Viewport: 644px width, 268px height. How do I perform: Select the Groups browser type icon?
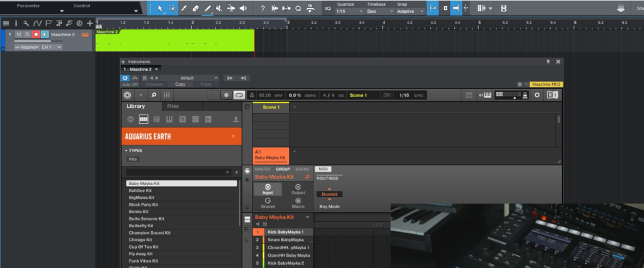[144, 119]
